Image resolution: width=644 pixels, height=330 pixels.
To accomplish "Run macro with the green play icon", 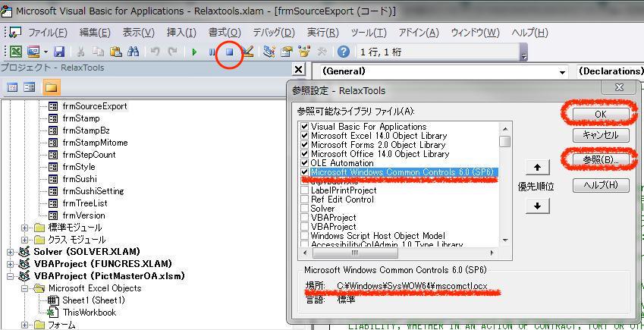I will click(195, 52).
